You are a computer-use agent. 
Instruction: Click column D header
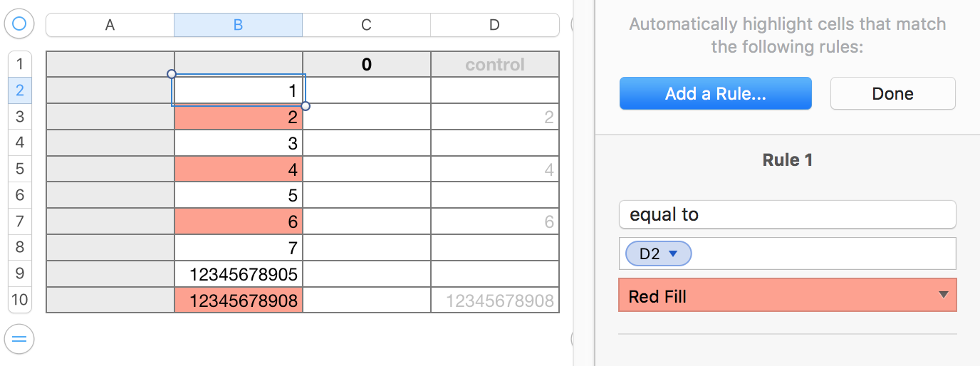(494, 25)
